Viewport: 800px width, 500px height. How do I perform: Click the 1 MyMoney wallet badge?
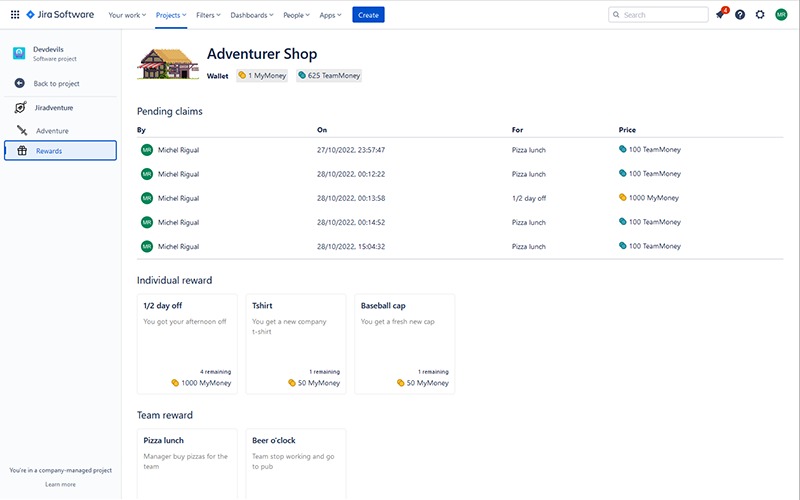click(262, 76)
